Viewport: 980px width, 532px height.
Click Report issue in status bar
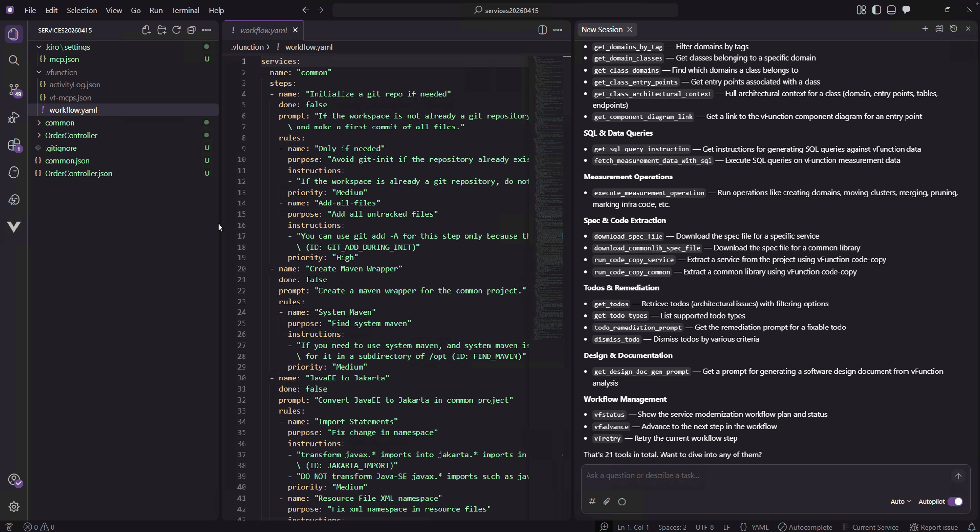pos(933,527)
